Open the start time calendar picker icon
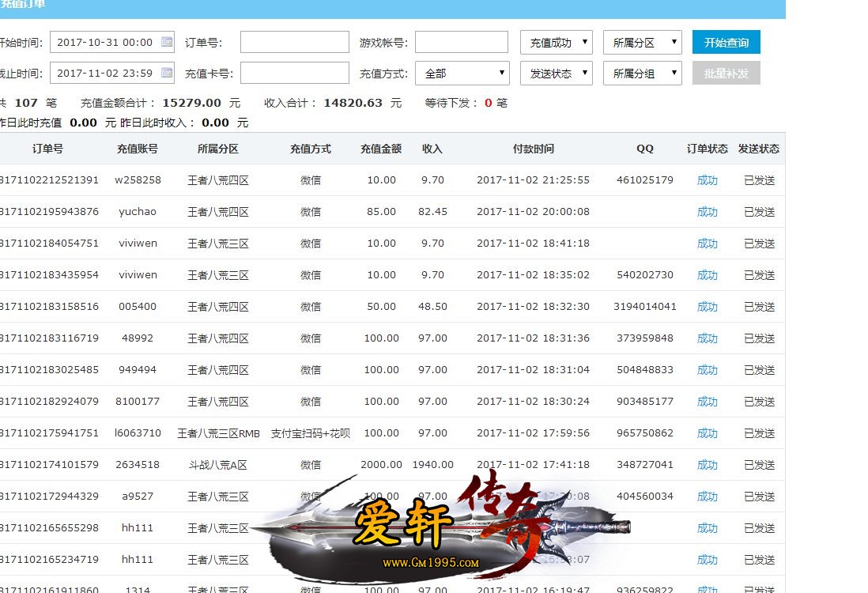The height and width of the screenshot is (593, 868). (x=167, y=42)
